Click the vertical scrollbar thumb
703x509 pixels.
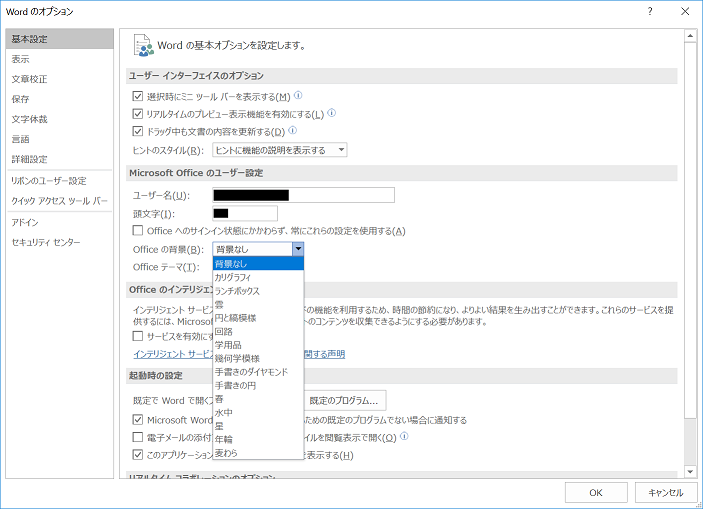pos(690,231)
